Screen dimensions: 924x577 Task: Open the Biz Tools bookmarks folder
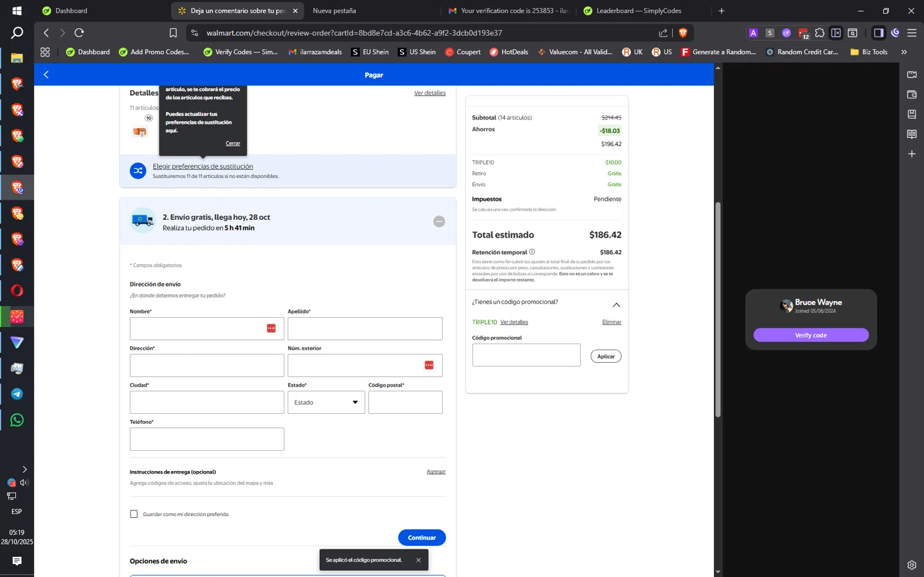869,52
